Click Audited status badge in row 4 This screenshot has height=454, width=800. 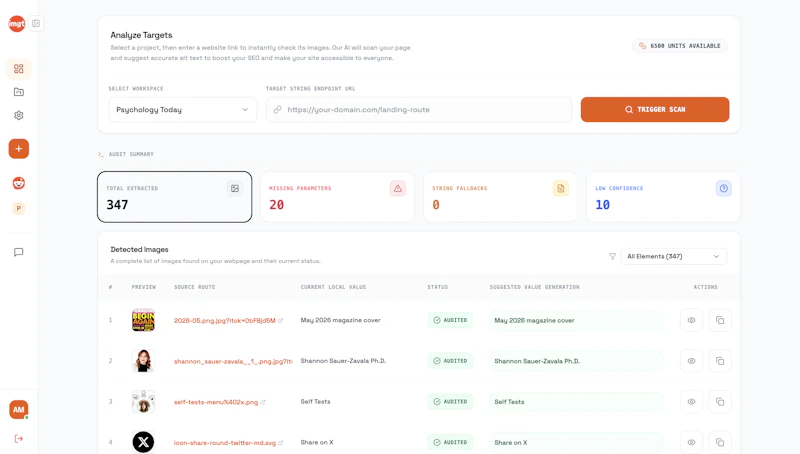coord(451,443)
